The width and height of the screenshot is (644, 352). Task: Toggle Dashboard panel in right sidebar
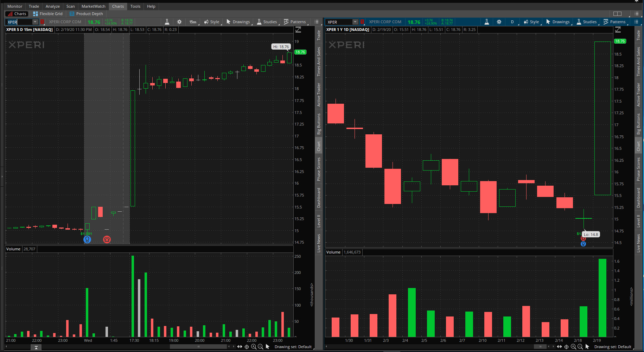[x=638, y=198]
